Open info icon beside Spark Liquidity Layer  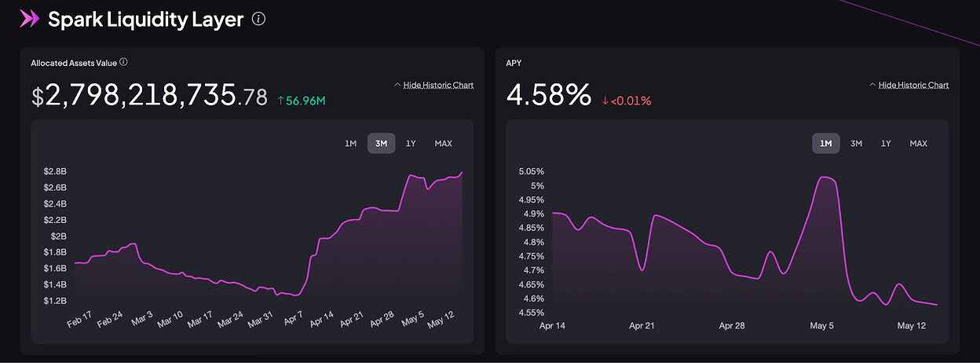pos(258,20)
